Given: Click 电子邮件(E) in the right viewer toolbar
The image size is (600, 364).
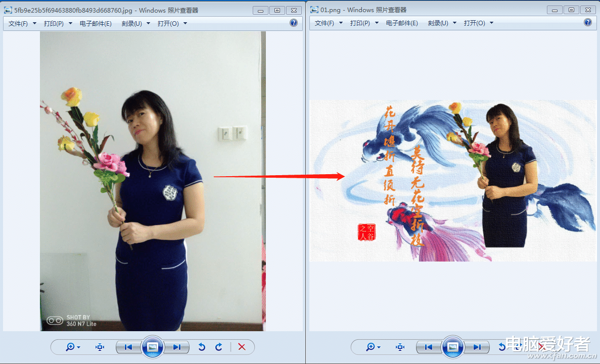Looking at the screenshot, I should [x=401, y=23].
